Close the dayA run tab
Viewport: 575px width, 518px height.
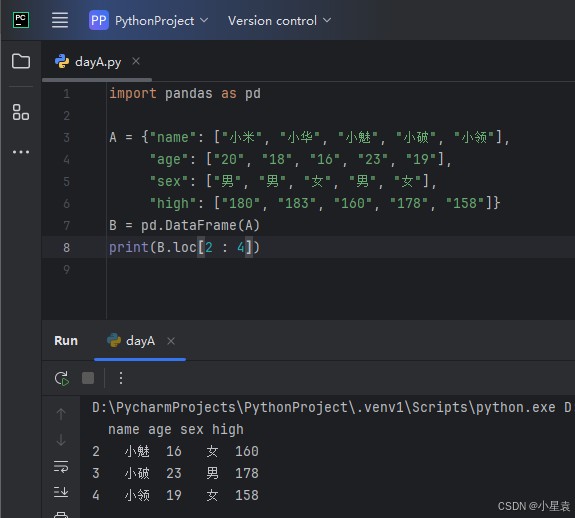click(171, 341)
